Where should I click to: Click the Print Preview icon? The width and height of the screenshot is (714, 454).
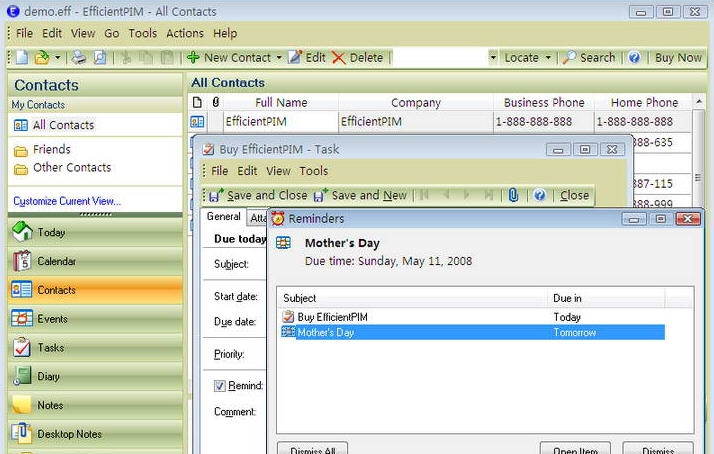[100, 58]
